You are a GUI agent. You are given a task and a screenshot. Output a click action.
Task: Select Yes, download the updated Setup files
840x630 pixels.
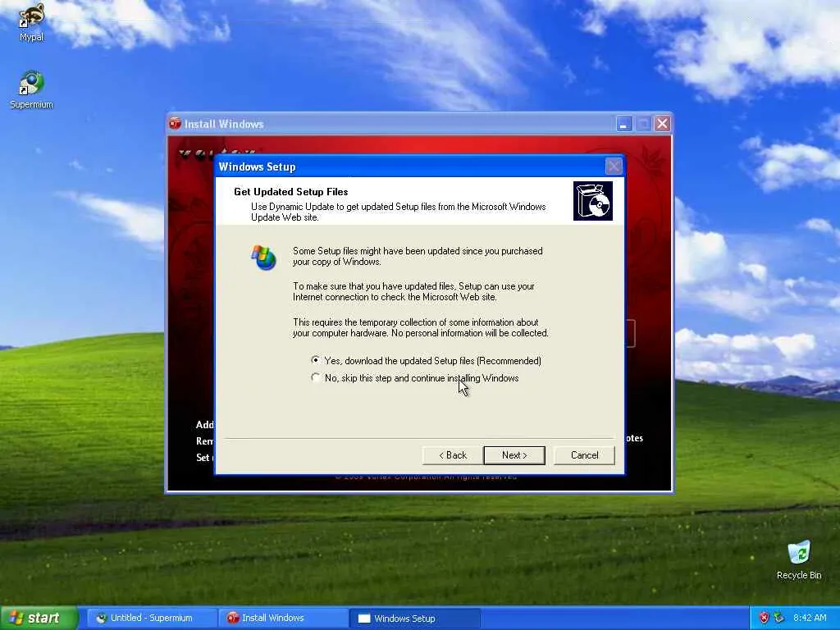pos(427,361)
